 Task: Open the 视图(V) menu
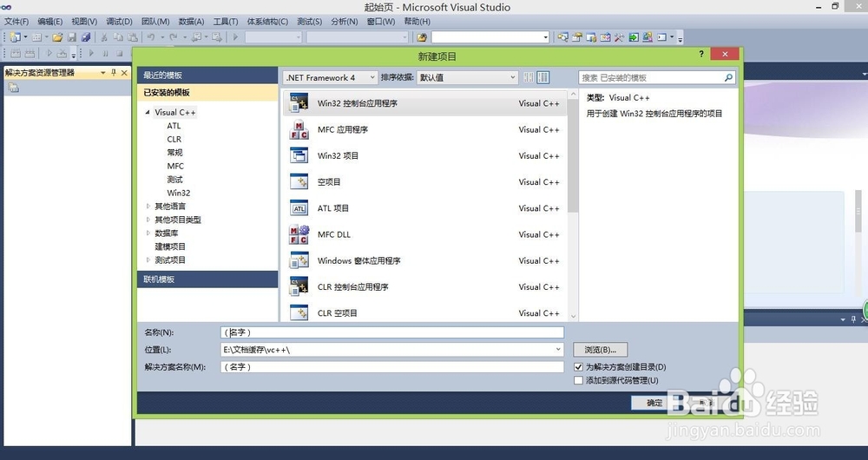tap(84, 22)
